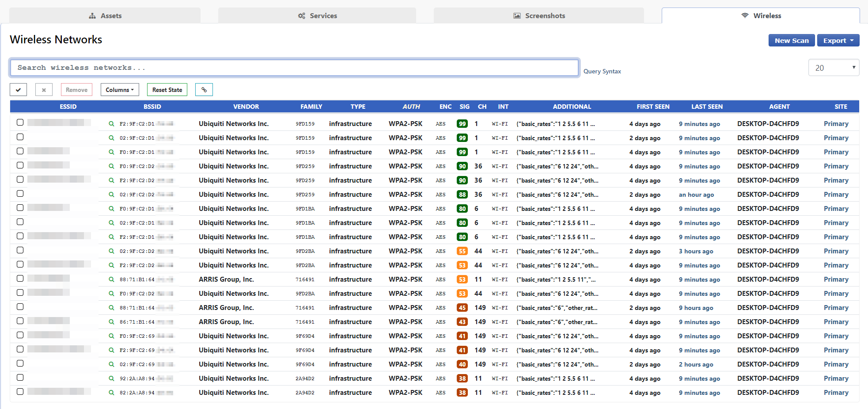Open the Columns dropdown

click(x=120, y=90)
